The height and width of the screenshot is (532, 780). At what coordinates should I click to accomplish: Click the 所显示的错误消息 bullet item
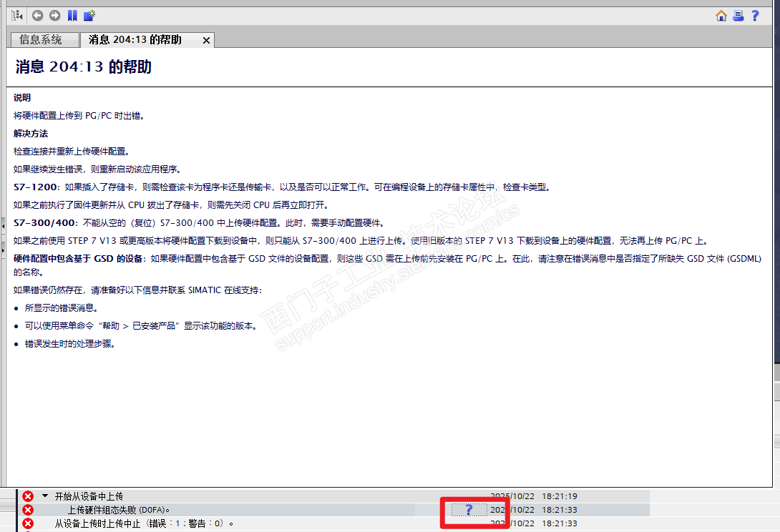coord(62,307)
